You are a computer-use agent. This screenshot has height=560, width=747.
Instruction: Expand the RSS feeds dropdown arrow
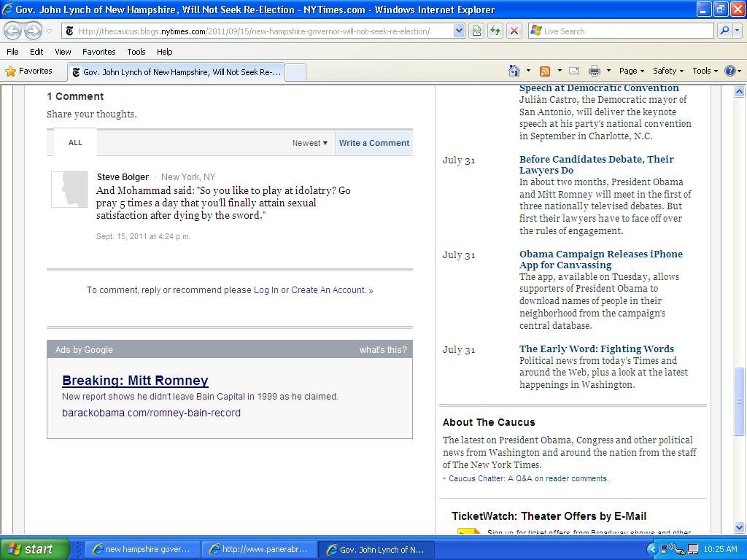tap(560, 71)
